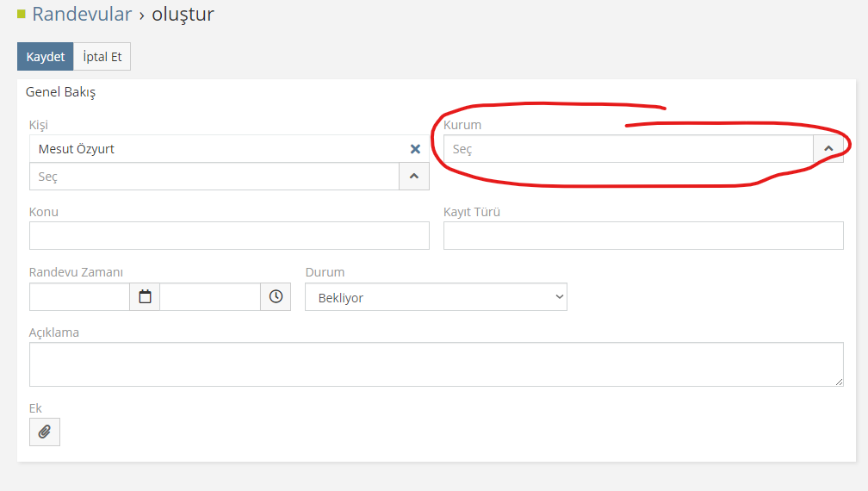This screenshot has height=491, width=868.
Task: Open the clock time picker
Action: click(x=276, y=296)
